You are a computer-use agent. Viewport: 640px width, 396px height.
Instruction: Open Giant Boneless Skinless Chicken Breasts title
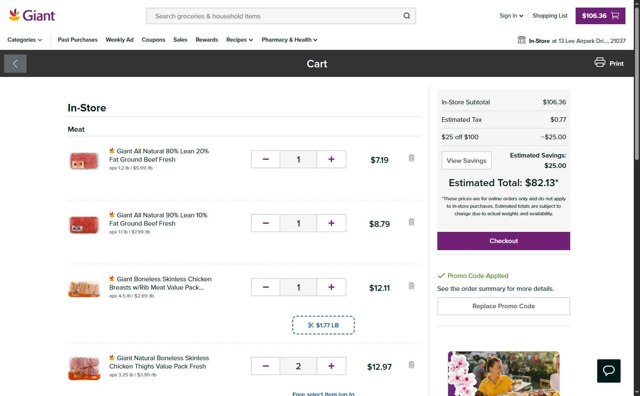pos(160,283)
